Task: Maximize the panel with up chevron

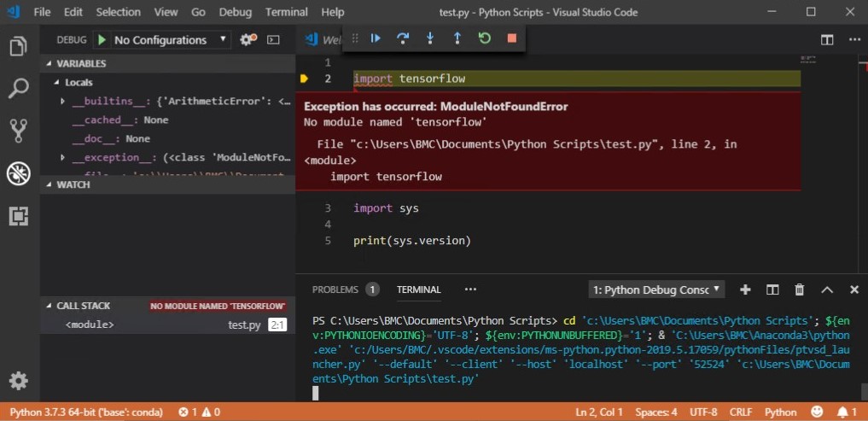Action: coord(827,289)
